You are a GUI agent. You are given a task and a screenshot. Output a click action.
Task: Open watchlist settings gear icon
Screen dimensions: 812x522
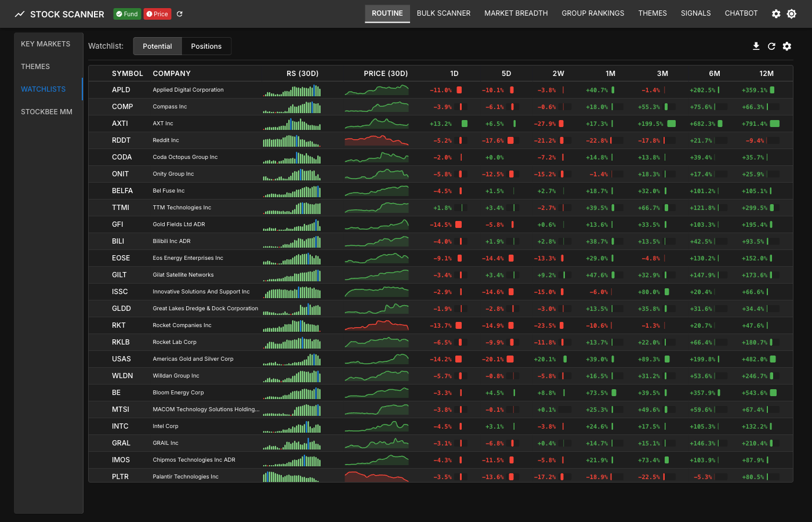787,46
